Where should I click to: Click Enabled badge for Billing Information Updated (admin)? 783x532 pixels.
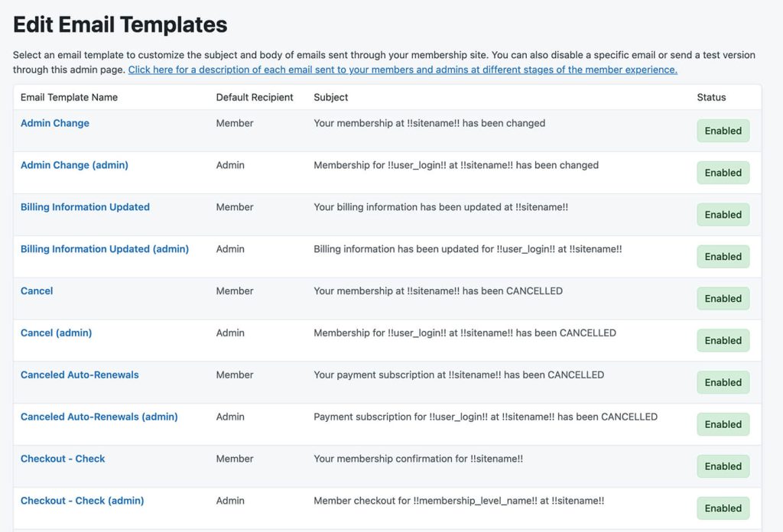[723, 257]
